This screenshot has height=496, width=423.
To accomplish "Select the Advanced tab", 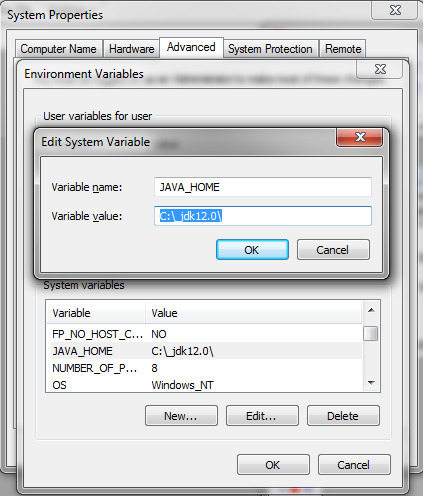I will (191, 47).
